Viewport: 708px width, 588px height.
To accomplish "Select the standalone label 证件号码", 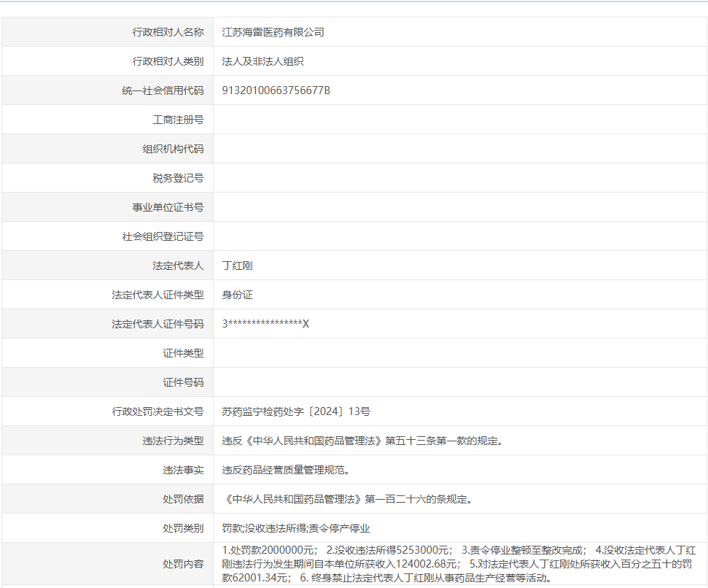I will 183,382.
